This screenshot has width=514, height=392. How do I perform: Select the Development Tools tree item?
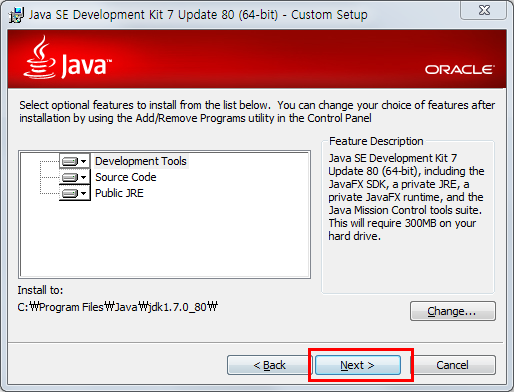pyautogui.click(x=141, y=161)
